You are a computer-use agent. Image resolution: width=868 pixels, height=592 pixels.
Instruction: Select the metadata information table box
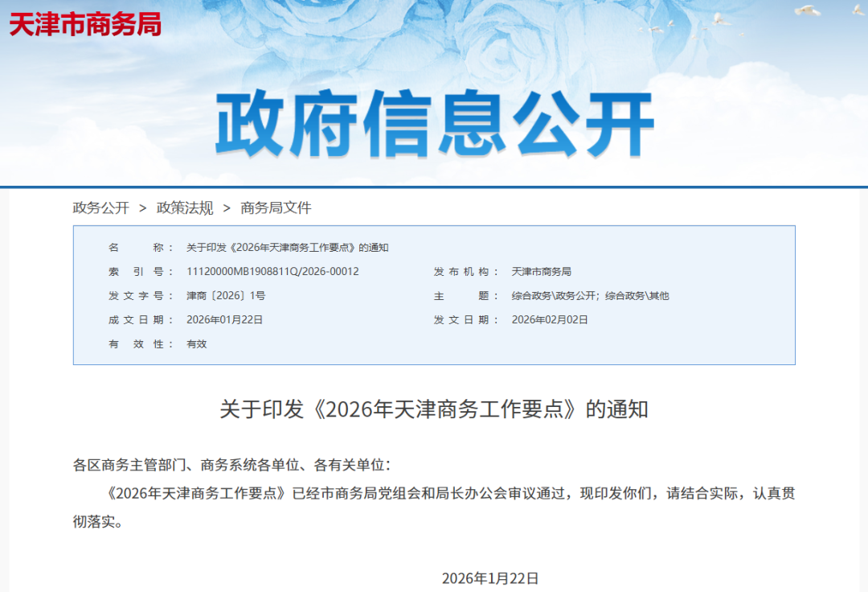434,296
